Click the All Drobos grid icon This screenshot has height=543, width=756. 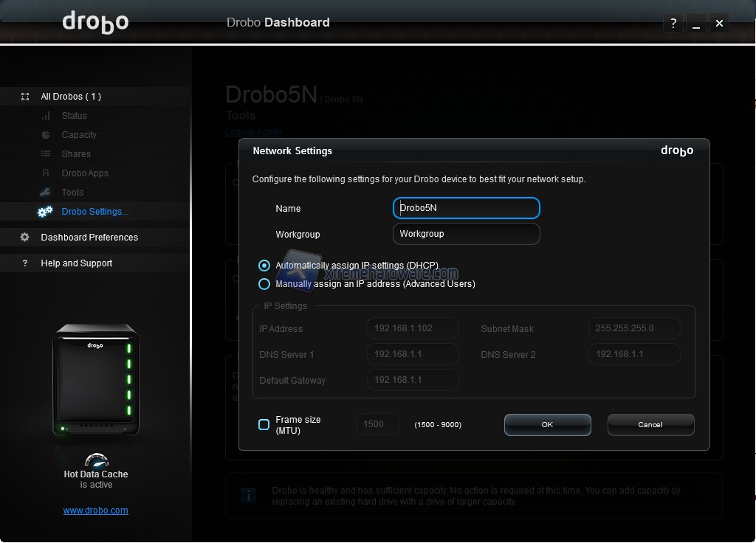[x=25, y=97]
